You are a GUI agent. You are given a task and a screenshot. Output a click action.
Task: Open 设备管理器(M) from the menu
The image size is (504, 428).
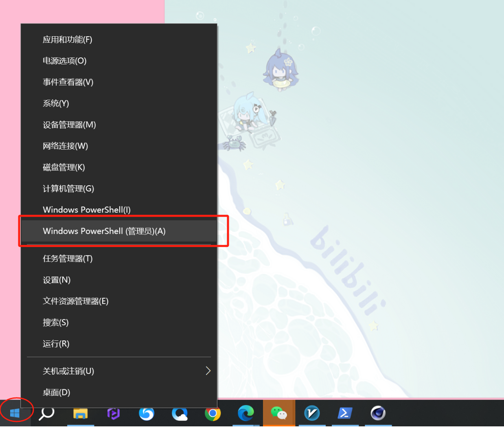point(69,125)
